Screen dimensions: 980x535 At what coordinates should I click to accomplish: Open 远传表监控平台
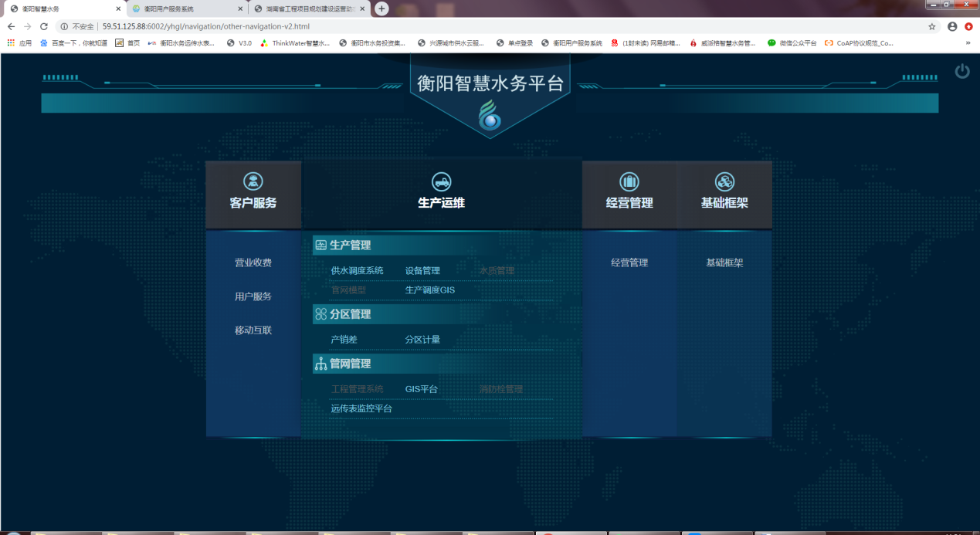coord(361,408)
